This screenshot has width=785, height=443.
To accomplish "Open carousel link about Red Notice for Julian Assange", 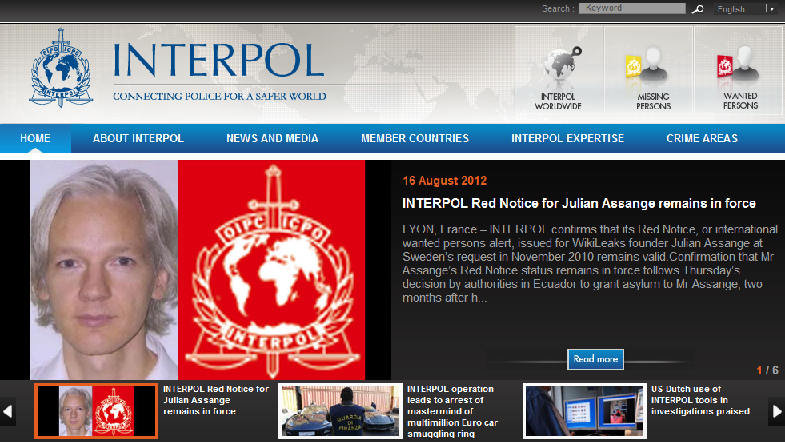I will pos(216,400).
